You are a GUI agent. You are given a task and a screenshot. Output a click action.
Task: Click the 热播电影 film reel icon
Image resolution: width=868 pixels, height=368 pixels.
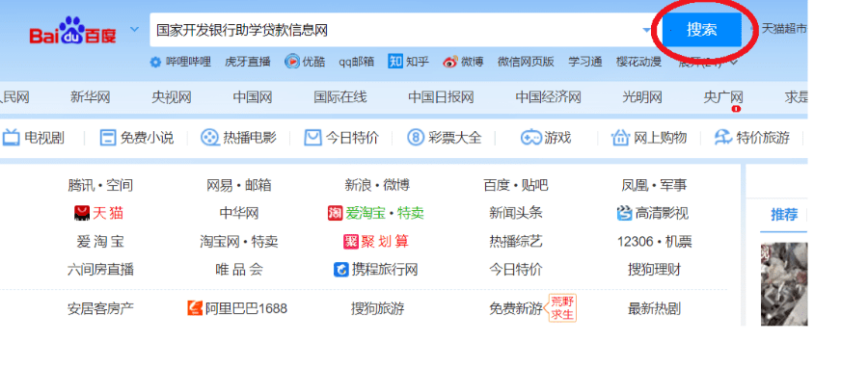tap(209, 138)
